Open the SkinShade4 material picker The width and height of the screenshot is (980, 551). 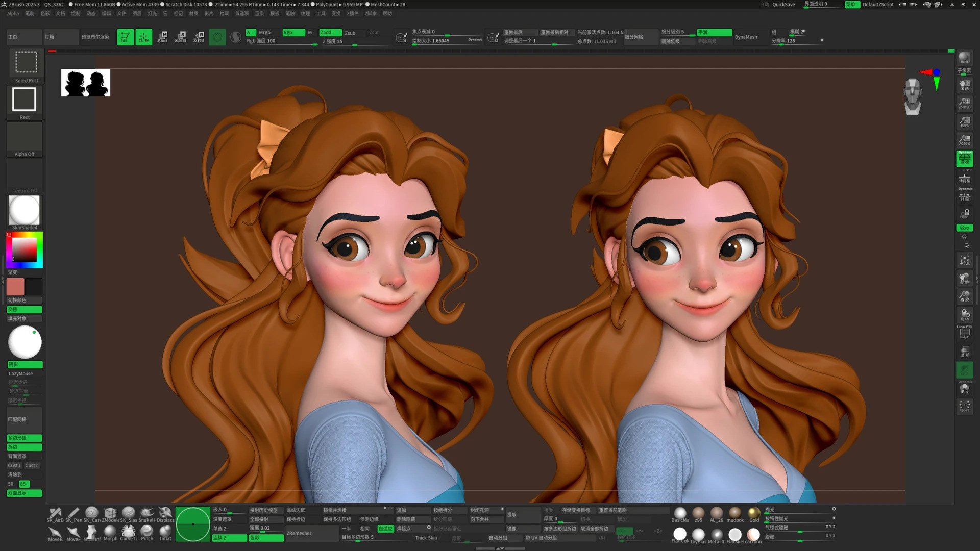(x=24, y=210)
